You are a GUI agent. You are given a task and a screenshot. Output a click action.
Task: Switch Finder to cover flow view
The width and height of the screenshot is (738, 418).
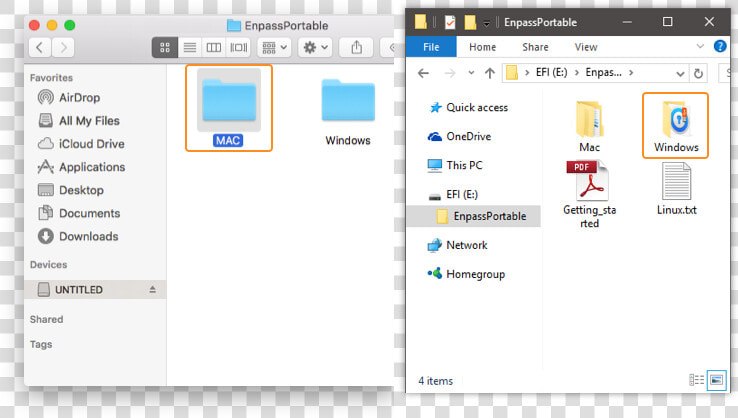tap(238, 48)
